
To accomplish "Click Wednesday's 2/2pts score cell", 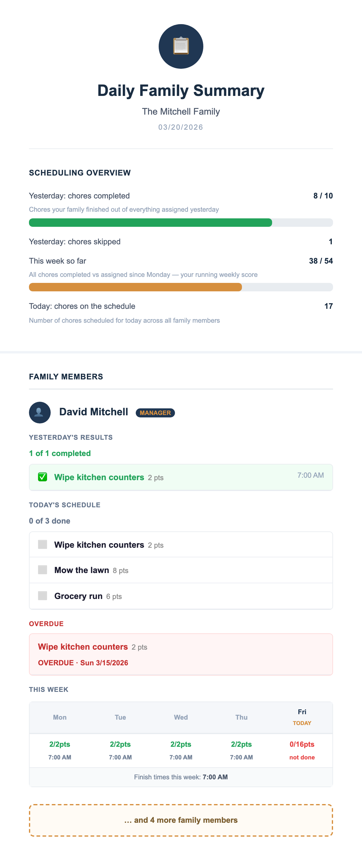I will 181,750.
